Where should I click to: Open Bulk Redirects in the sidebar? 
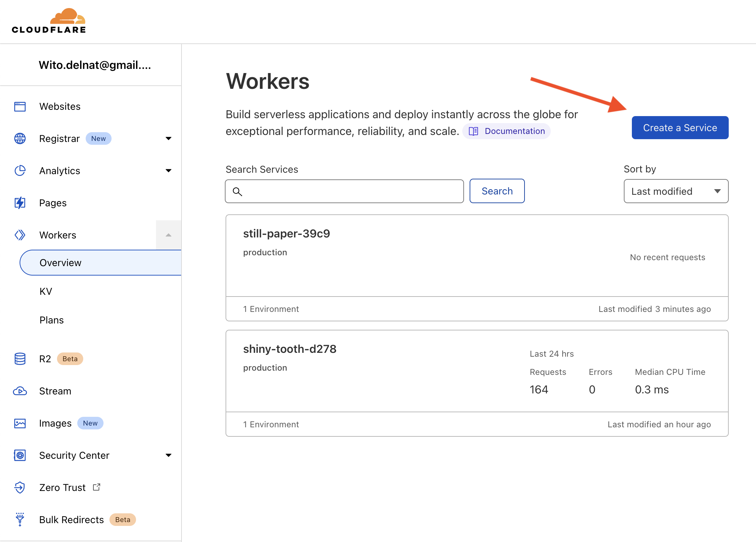71,520
